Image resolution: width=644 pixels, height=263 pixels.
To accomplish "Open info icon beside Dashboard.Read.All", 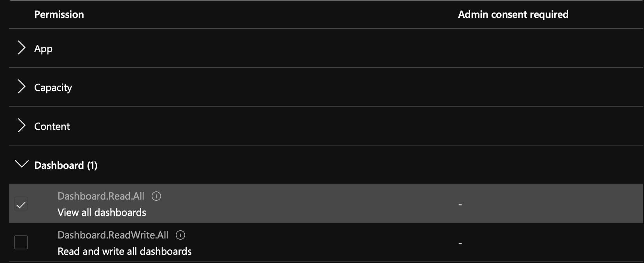I will click(x=156, y=196).
